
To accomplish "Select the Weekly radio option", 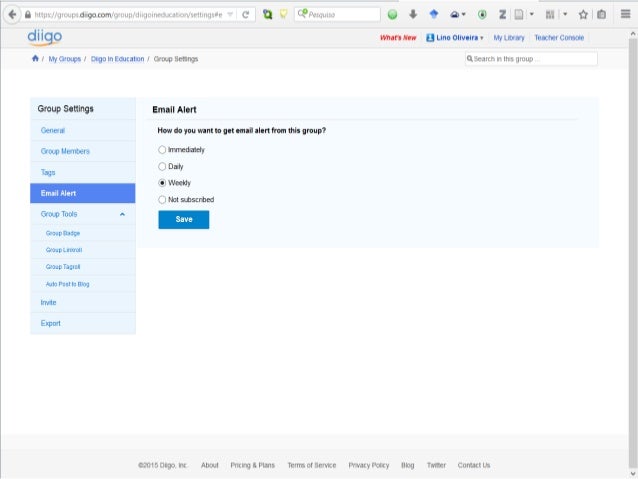I will (162, 183).
